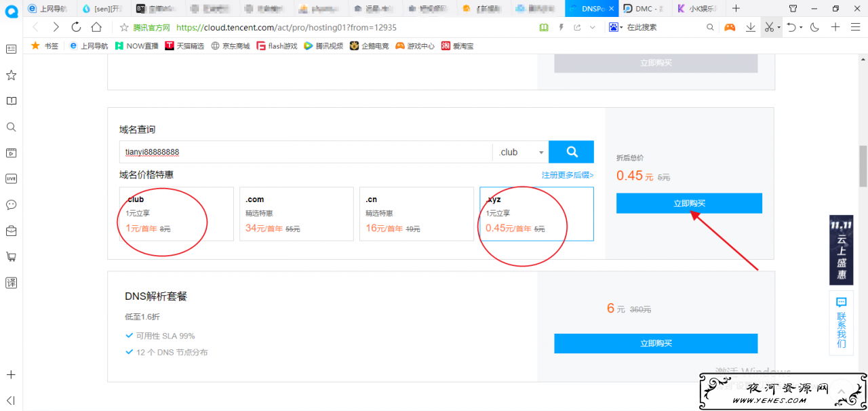The image size is (868, 411).
Task: Click 立即购买 for the 0.45元 domain
Action: tap(689, 203)
